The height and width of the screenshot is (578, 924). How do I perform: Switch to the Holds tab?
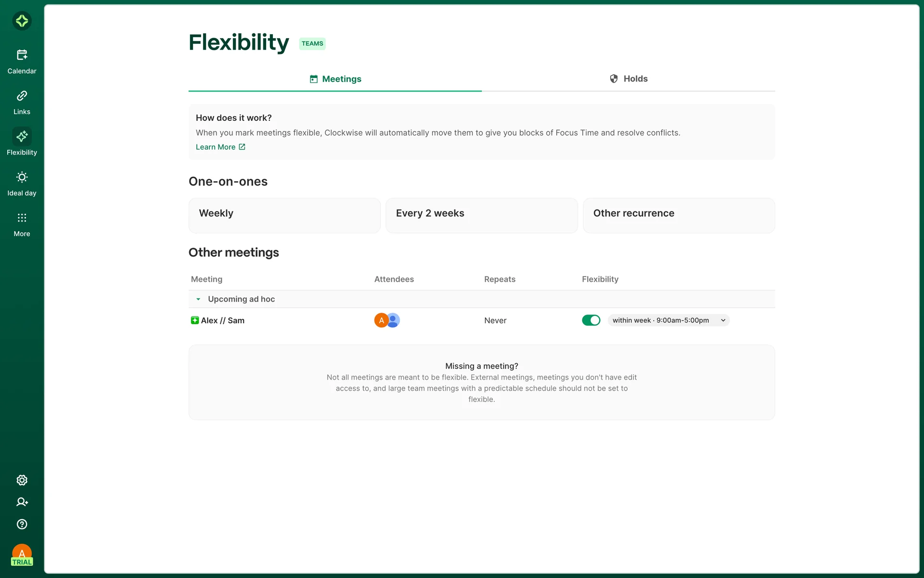point(628,79)
